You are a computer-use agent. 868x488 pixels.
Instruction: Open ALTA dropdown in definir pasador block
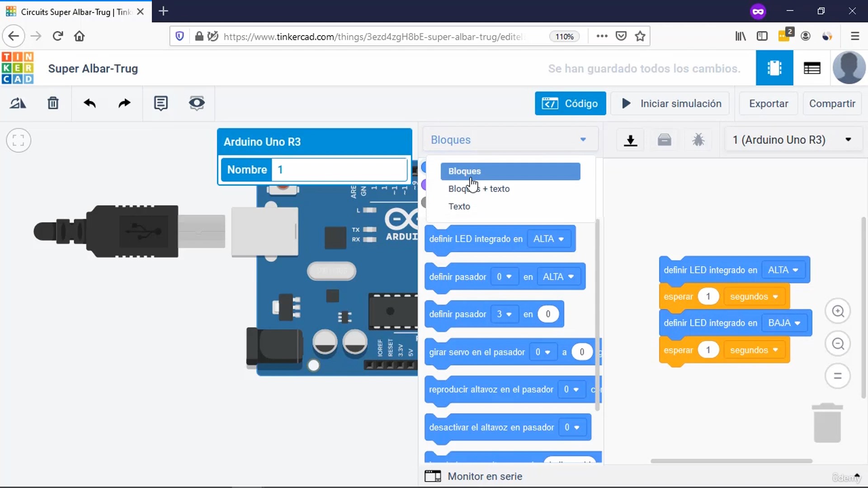[x=558, y=277]
